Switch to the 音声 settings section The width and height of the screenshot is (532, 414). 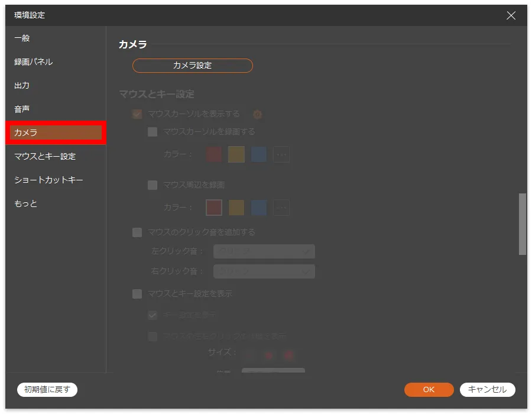coord(22,109)
